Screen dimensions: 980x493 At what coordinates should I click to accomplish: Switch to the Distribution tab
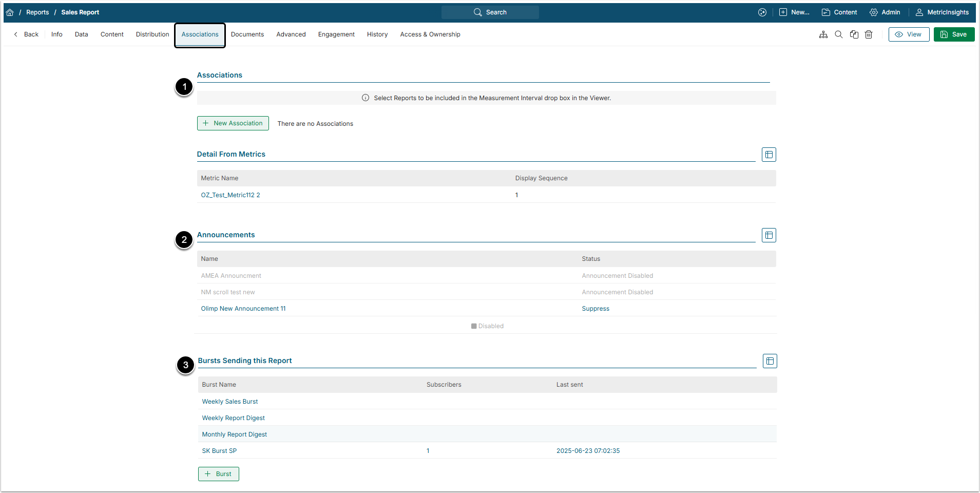point(152,34)
